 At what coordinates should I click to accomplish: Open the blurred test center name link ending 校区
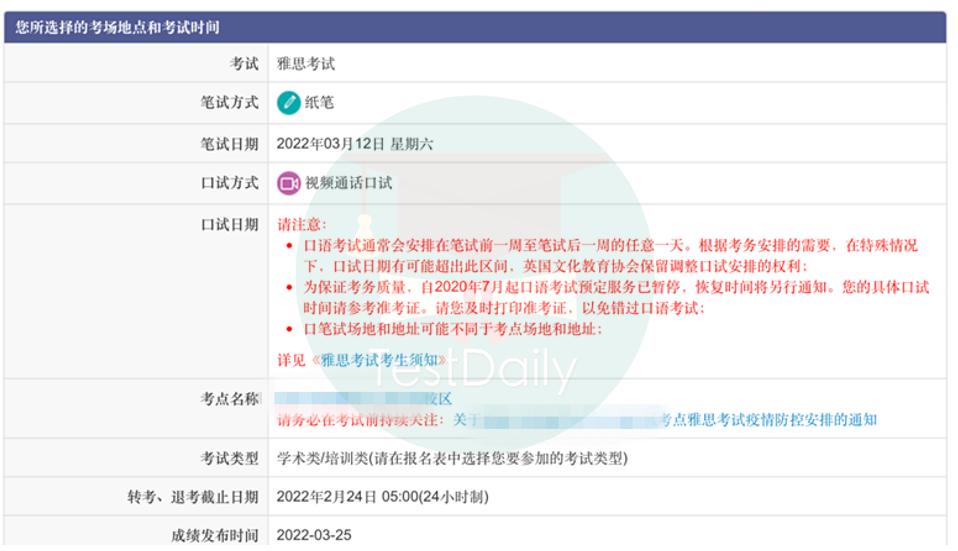[363, 400]
